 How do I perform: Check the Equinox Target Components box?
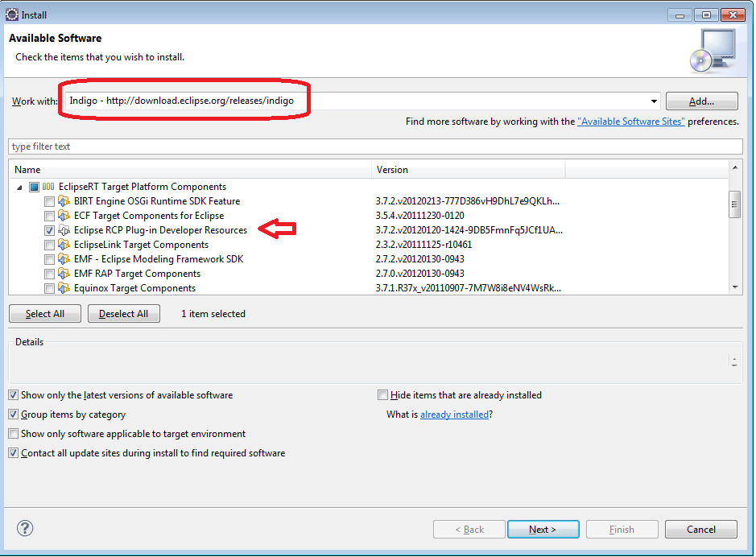tap(49, 288)
